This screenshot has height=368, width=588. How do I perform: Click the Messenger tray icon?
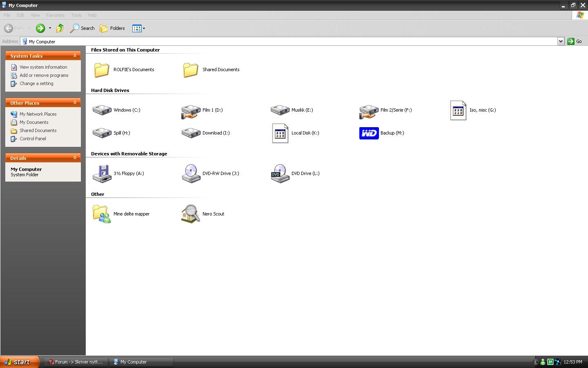tap(543, 362)
